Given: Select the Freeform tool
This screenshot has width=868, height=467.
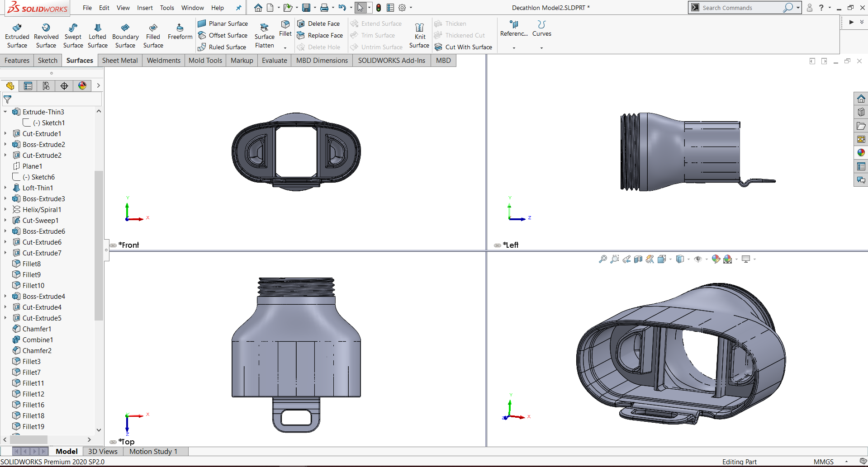Looking at the screenshot, I should coord(180,32).
